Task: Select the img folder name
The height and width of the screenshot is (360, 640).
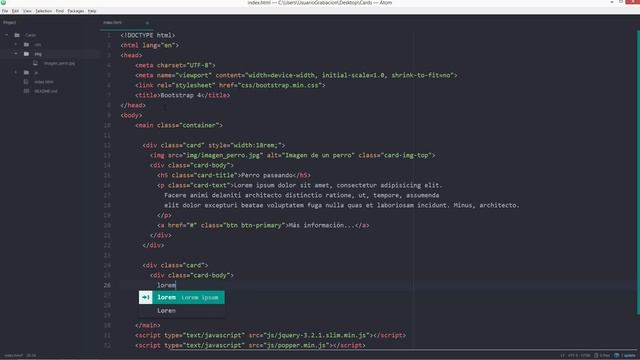Action: 38,54
